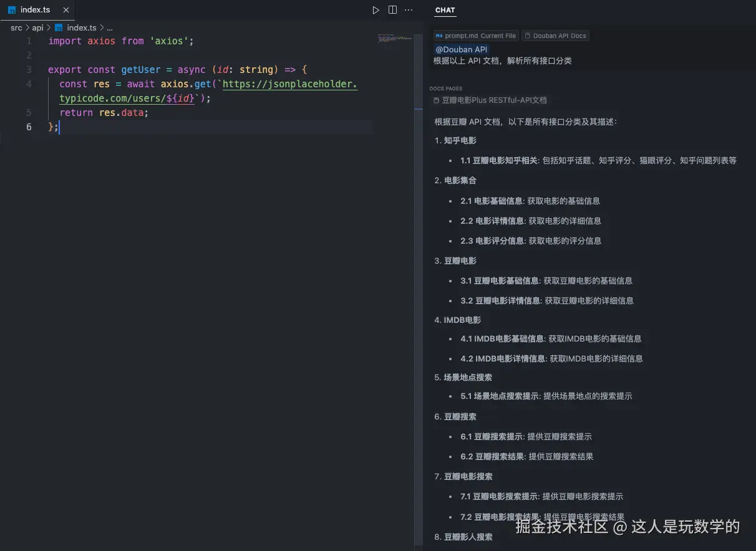Click the index.ts breadcrumb
This screenshot has height=551, width=756.
(x=82, y=27)
